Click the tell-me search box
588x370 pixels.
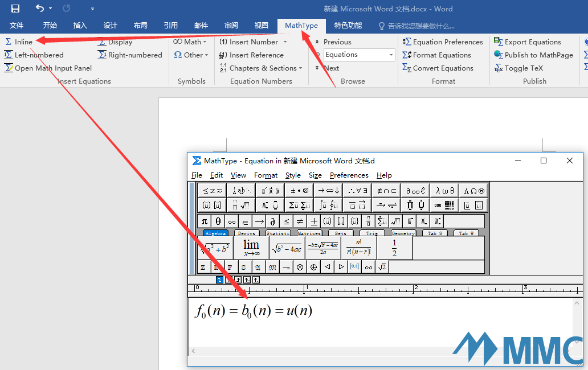[x=417, y=26]
